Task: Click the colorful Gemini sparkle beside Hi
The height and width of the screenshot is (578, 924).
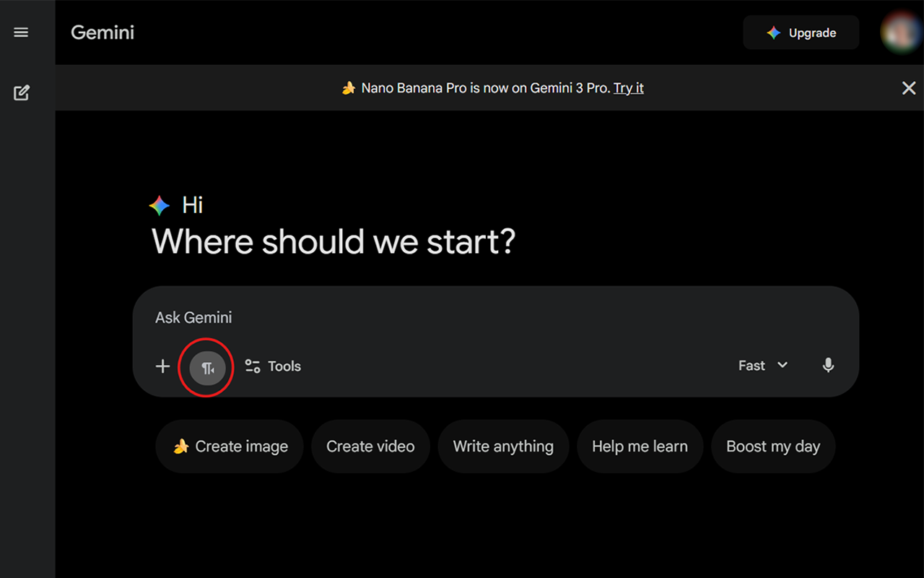Action: (160, 205)
